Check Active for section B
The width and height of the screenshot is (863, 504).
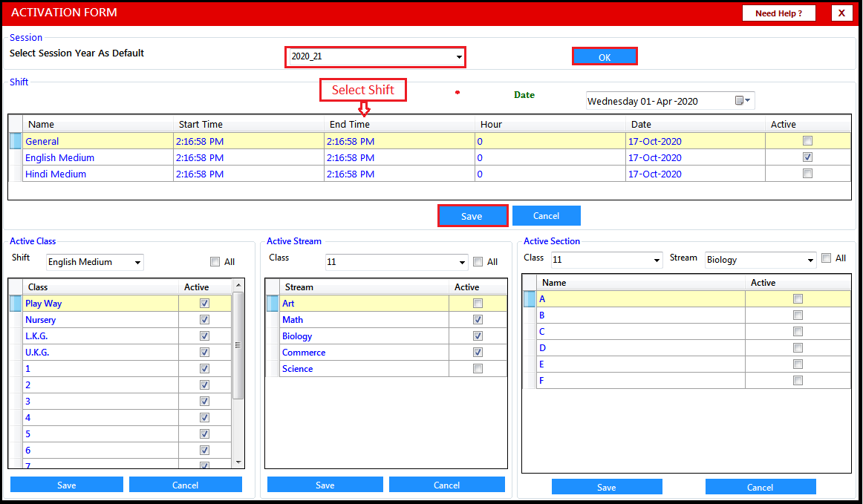[798, 315]
